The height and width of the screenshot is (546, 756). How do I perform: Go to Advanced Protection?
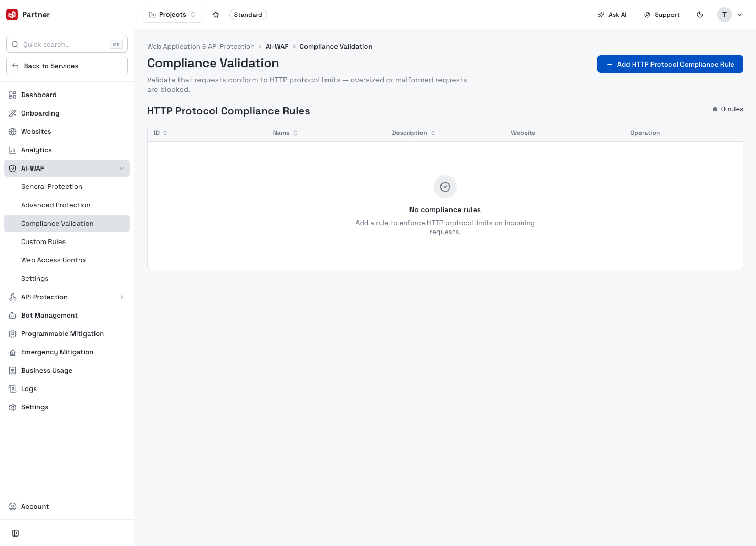click(67, 205)
